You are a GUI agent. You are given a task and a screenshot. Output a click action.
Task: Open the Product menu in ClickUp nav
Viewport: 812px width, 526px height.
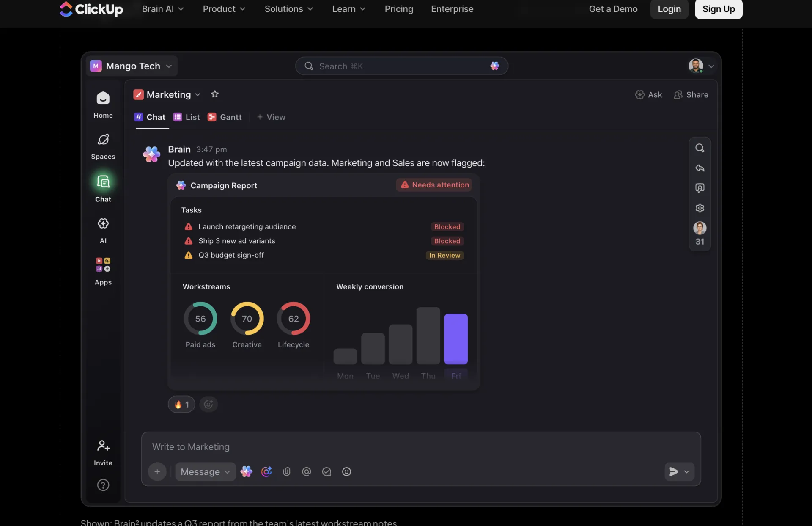click(224, 9)
